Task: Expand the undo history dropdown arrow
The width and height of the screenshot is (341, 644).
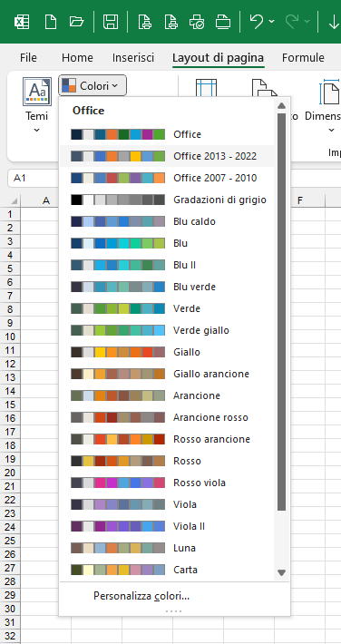Action: pos(271,22)
